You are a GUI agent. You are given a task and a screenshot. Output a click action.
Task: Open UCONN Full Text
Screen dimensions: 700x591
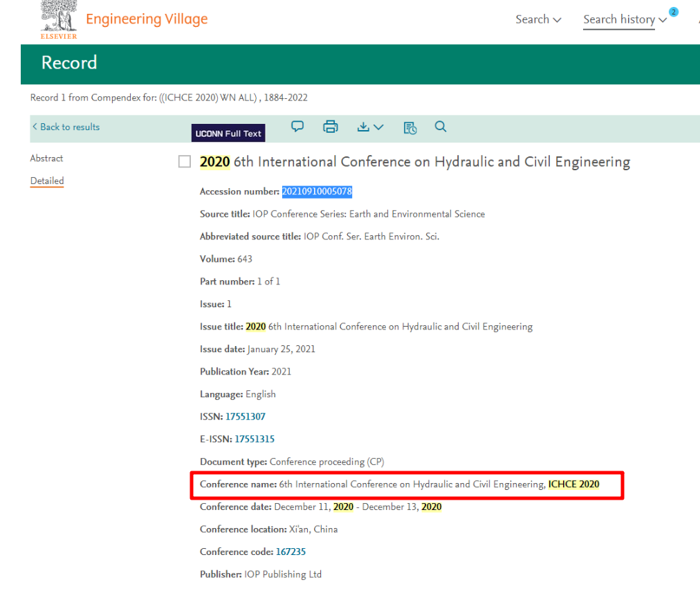point(228,133)
